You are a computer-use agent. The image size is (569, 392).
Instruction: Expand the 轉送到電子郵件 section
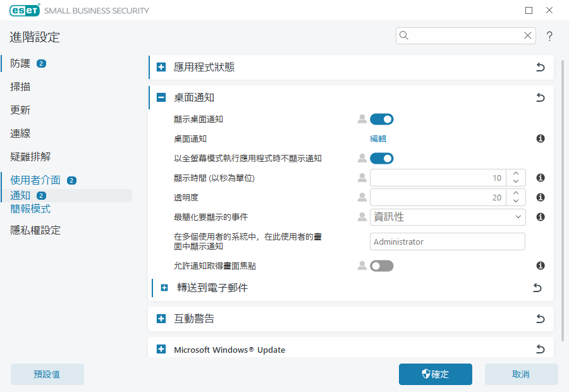(164, 288)
